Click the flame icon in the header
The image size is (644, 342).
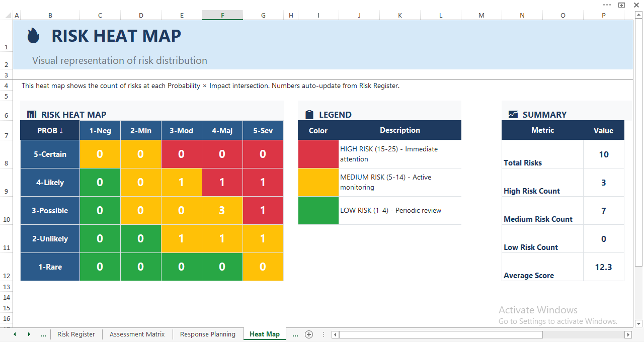tap(33, 35)
